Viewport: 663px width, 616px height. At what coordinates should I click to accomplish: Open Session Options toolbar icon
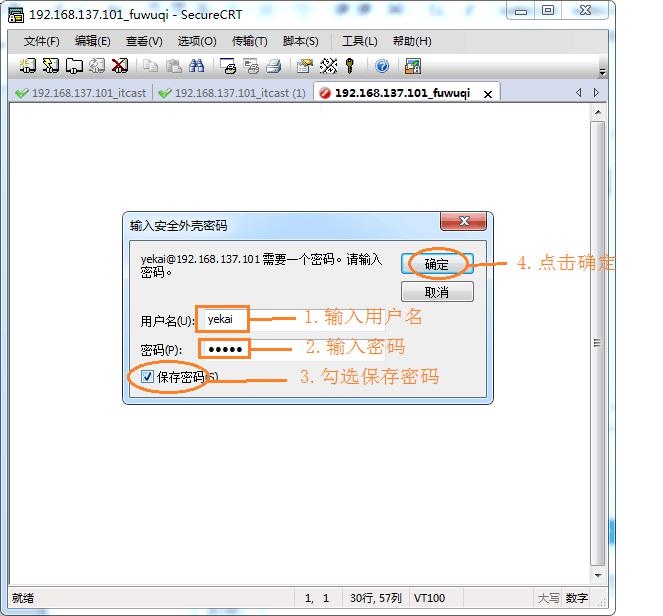pos(304,66)
